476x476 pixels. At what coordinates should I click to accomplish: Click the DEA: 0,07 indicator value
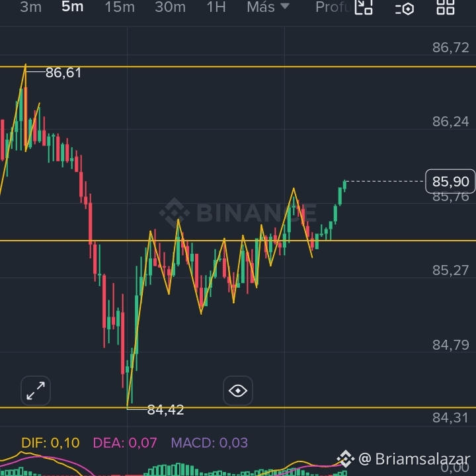(x=125, y=442)
